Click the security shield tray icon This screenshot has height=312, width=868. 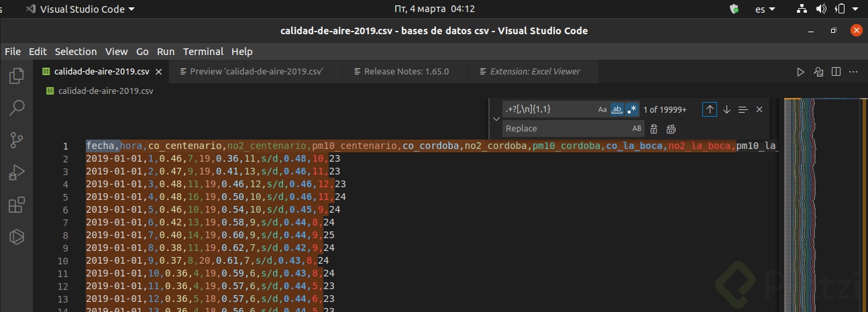coord(735,9)
